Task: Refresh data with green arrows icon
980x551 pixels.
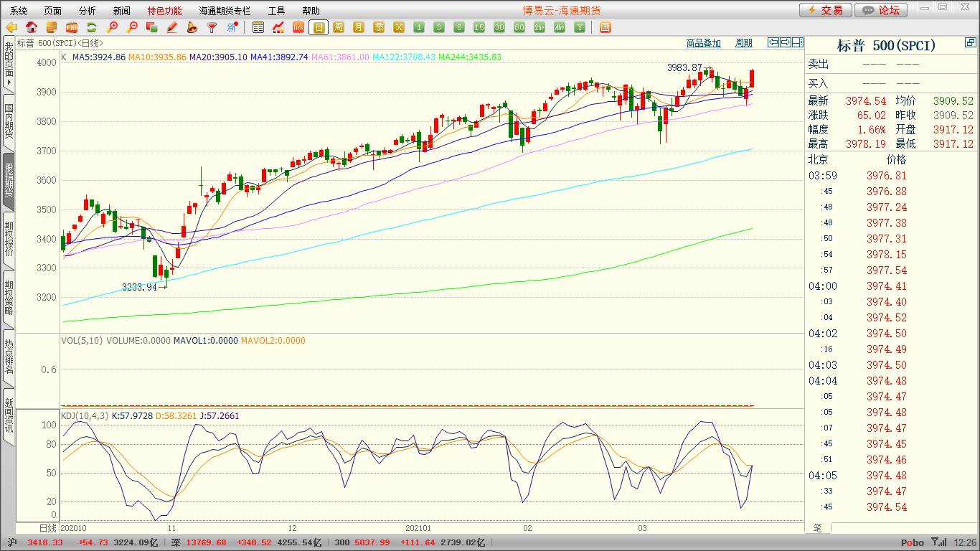Action: tap(92, 27)
